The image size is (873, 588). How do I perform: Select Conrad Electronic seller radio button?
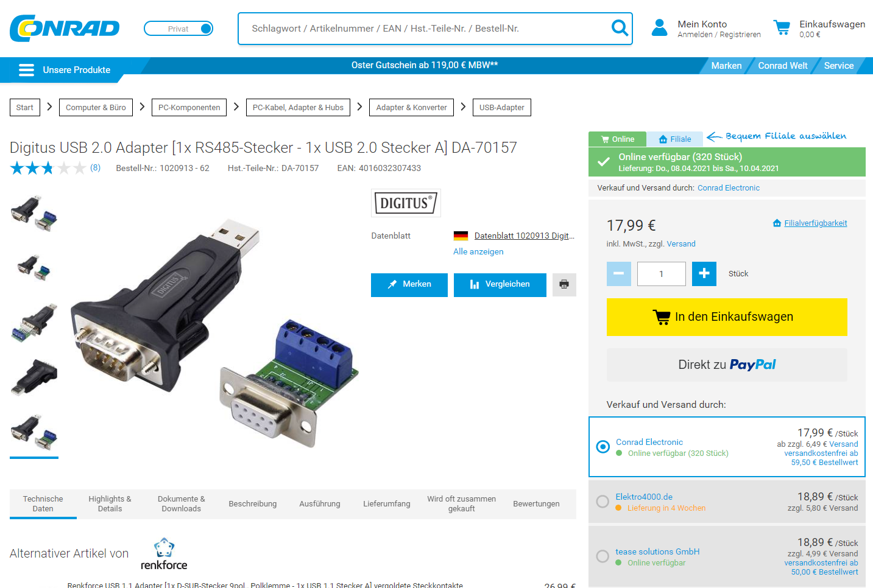click(x=603, y=447)
